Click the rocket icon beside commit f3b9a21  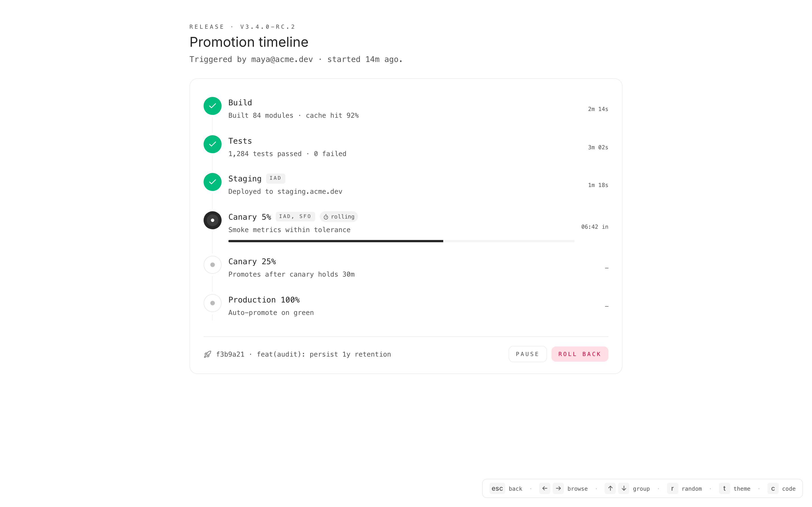(208, 354)
